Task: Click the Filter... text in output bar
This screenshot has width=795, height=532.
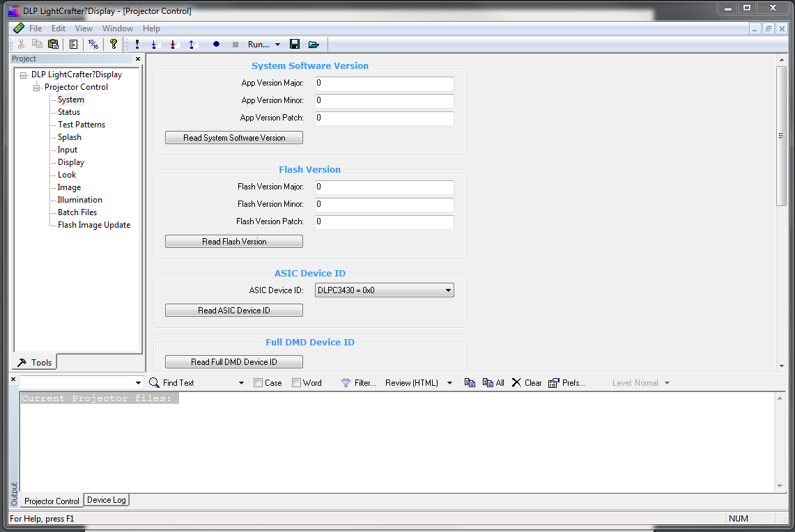Action: (365, 383)
